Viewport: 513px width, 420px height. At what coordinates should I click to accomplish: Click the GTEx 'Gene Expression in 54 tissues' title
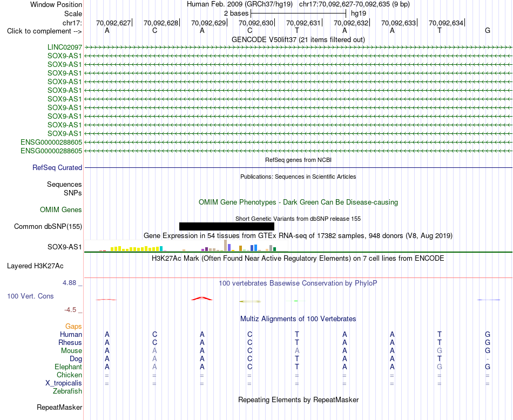[298, 236]
